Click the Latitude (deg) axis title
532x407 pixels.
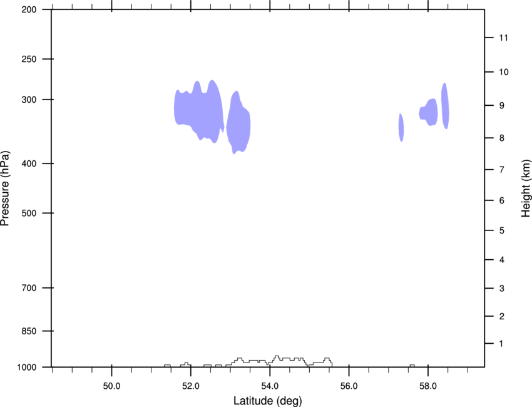tap(267, 401)
